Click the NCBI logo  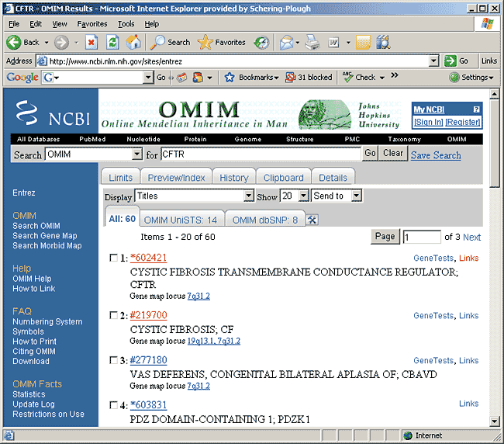click(x=53, y=113)
